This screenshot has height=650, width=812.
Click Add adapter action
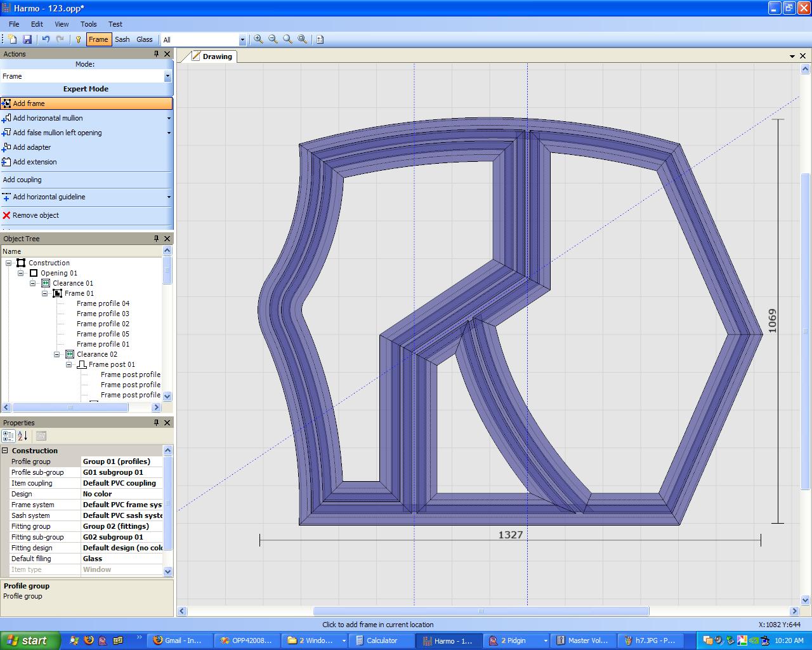pyautogui.click(x=32, y=147)
